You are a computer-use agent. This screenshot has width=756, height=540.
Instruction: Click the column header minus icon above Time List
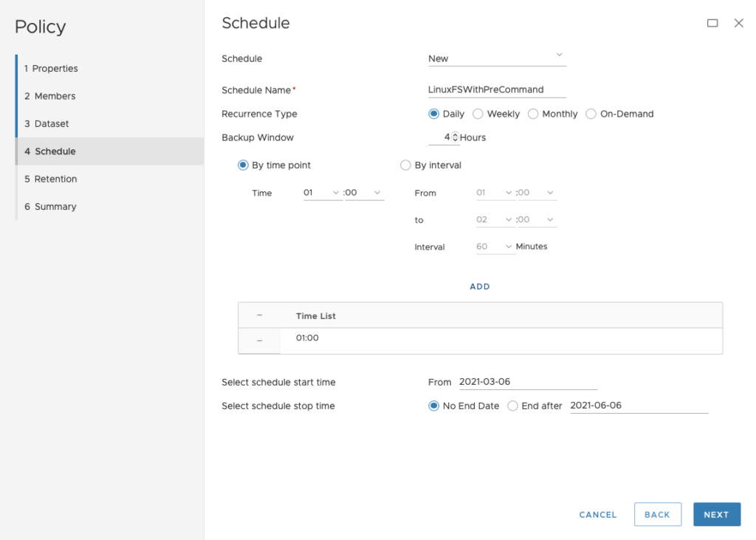click(260, 315)
